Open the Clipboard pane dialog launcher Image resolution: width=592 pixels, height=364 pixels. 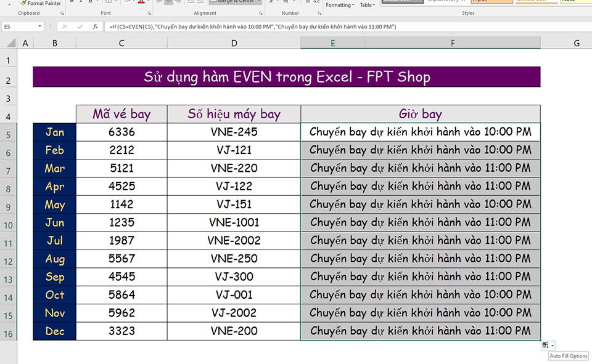coord(62,13)
